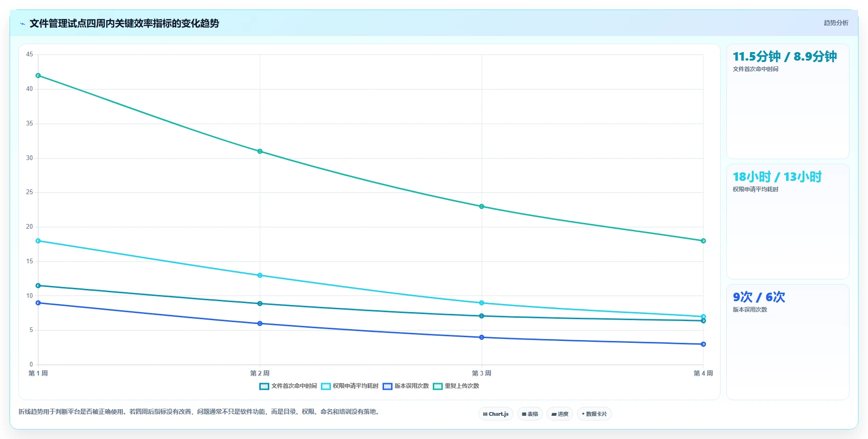Image resolution: width=868 pixels, height=439 pixels.
Task: Click the 权限申请平均耗时 card caption
Action: tap(756, 189)
